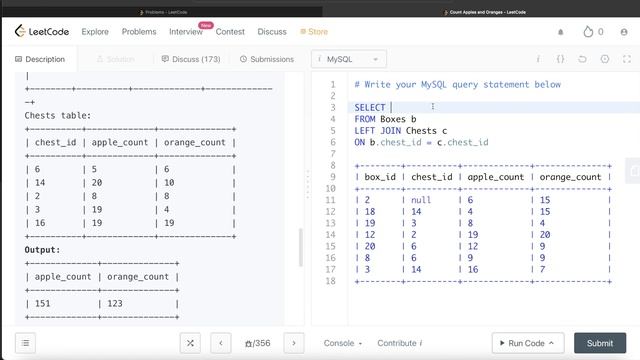Open the Explore menu

pyautogui.click(x=95, y=31)
